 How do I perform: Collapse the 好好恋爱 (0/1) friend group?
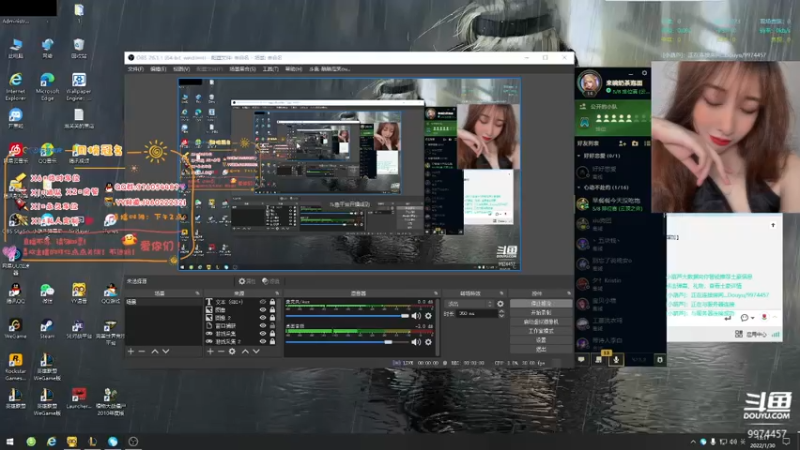point(579,156)
